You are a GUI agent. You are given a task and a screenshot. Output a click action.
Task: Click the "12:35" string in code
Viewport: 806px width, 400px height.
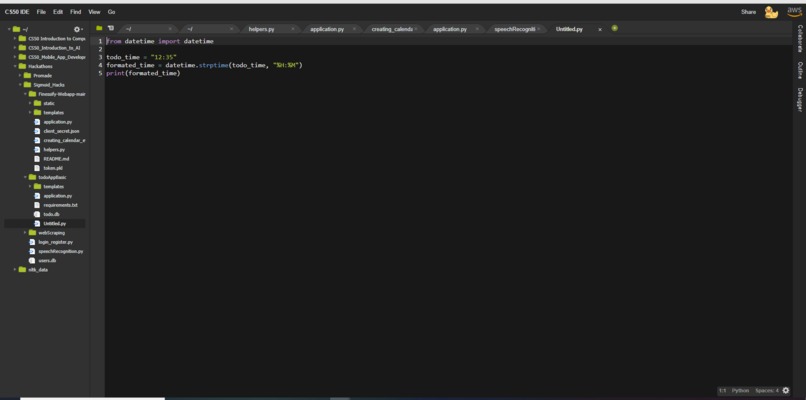pyautogui.click(x=163, y=57)
